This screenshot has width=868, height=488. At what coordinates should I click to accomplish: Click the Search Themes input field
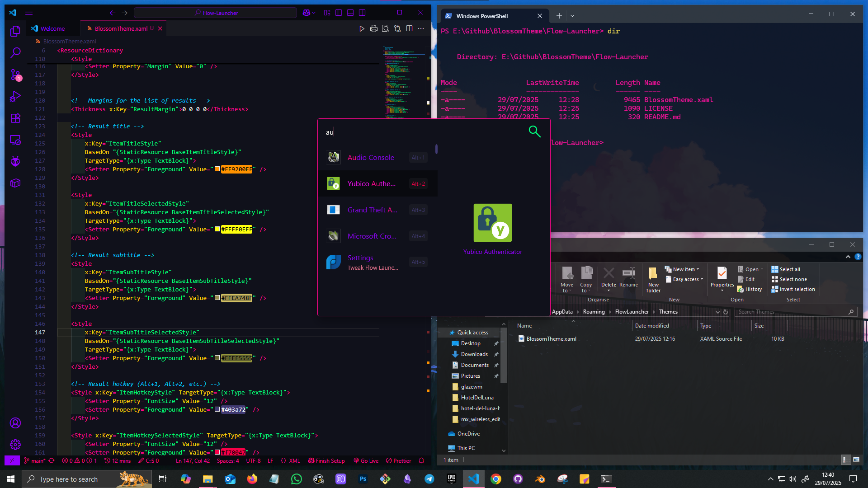click(791, 312)
